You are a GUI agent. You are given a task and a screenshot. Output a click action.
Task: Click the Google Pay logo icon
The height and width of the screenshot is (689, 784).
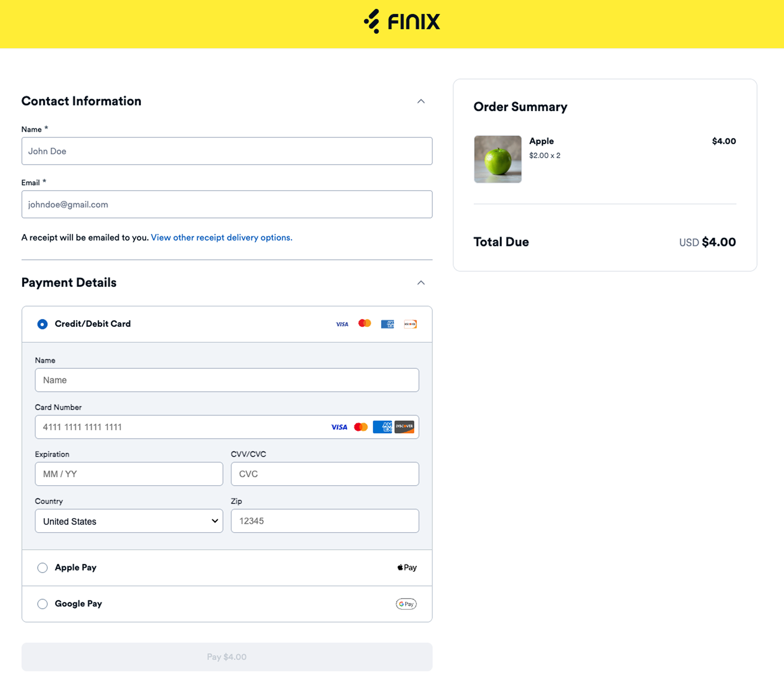(406, 604)
